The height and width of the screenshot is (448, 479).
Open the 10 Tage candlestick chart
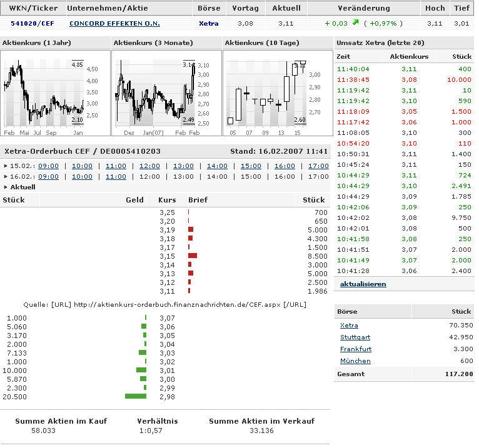tap(278, 93)
